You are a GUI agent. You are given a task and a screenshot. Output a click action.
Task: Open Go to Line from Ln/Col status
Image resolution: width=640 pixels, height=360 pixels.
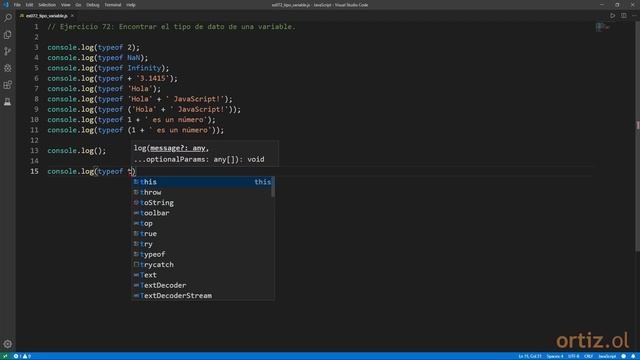530,356
